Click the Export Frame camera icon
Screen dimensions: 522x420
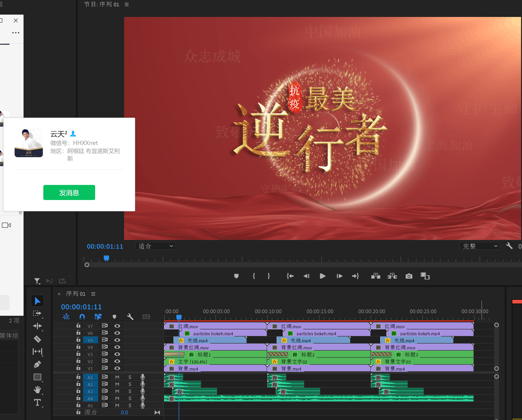click(409, 276)
